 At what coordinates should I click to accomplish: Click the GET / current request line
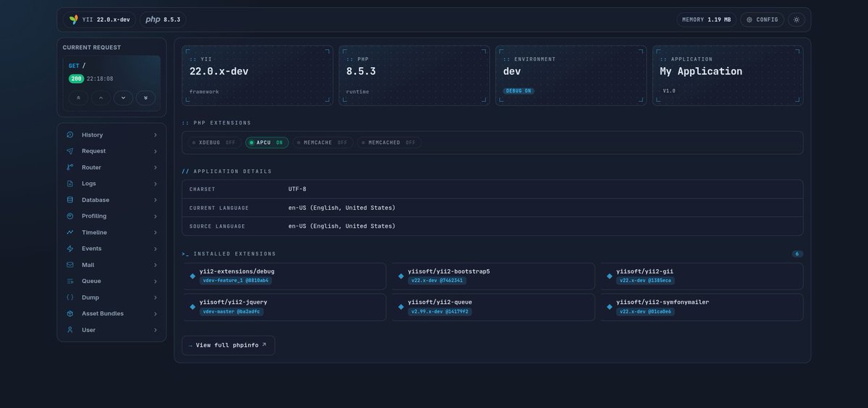77,66
